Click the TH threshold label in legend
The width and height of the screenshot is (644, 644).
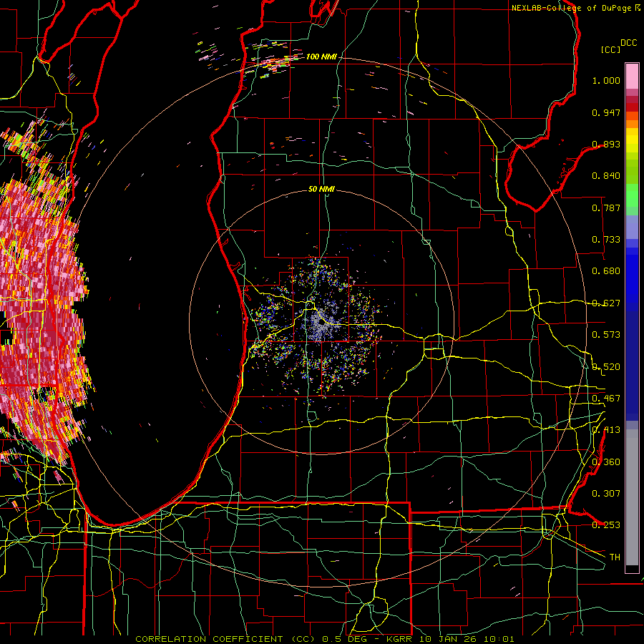[615, 557]
